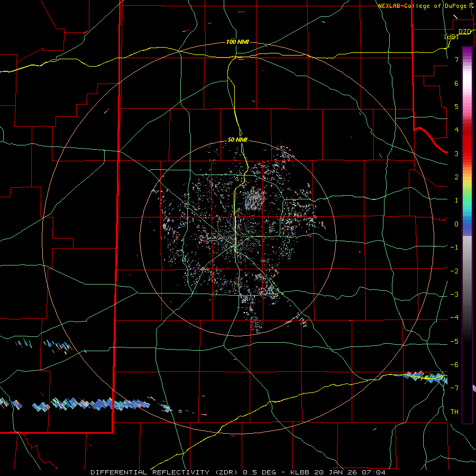Click "(ZDR)" in the bottom caption
Screen dimensions: 476x476
225,472
